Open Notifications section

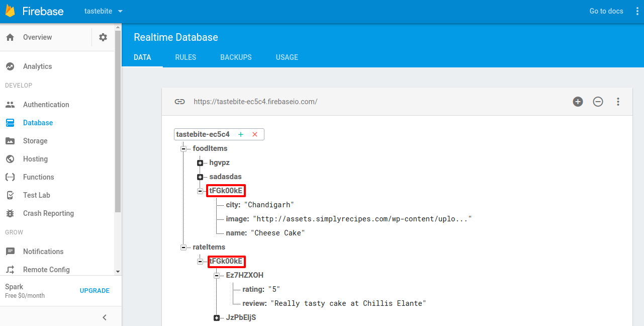click(43, 252)
